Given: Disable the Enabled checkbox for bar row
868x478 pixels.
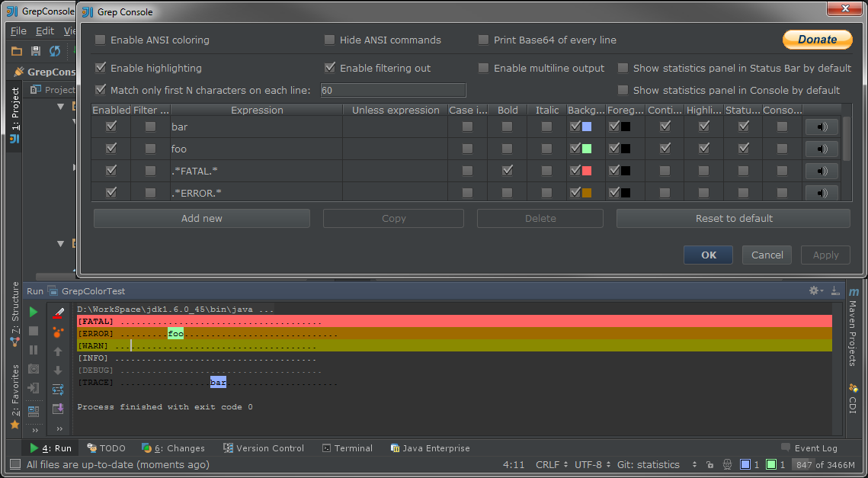Looking at the screenshot, I should (111, 127).
